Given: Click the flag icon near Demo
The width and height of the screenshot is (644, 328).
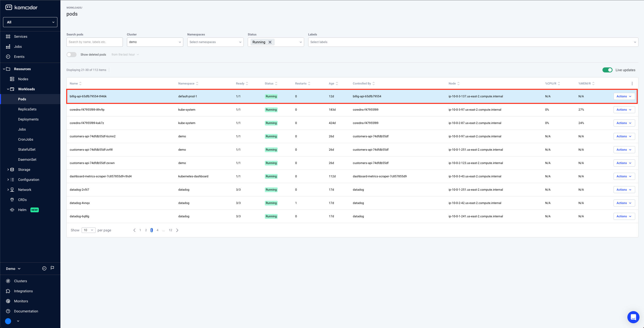Looking at the screenshot, I should click(x=52, y=268).
